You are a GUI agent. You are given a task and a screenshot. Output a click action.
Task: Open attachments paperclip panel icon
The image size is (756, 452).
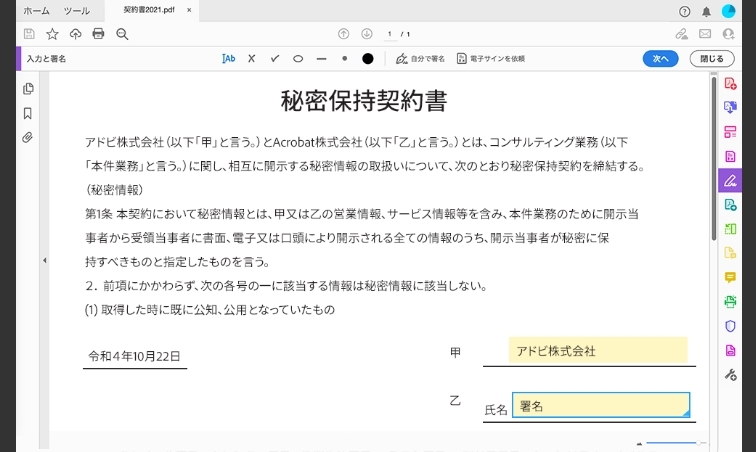coord(27,137)
